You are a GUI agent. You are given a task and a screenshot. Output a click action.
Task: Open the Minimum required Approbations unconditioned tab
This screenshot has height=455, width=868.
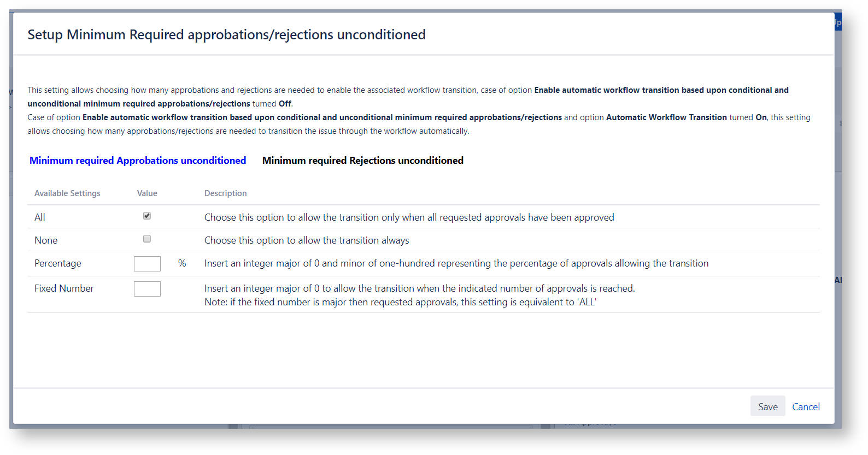(137, 161)
